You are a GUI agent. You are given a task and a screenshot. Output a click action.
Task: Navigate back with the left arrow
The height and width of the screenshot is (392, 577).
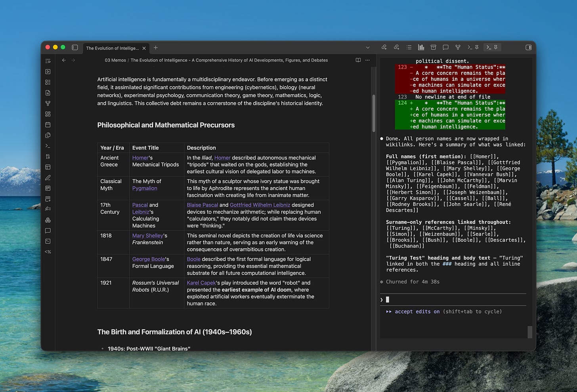click(64, 60)
